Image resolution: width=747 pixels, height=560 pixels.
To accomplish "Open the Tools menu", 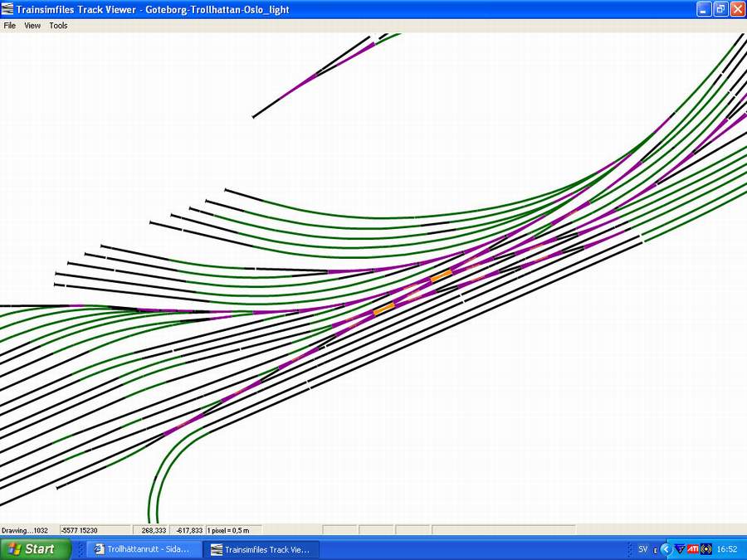I will [x=58, y=26].
